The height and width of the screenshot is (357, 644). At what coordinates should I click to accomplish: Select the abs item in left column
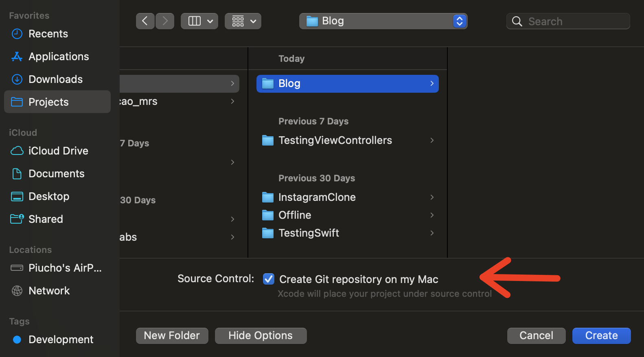pos(179,237)
